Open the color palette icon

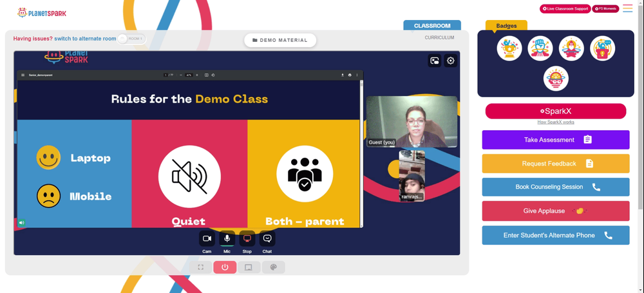(x=274, y=267)
